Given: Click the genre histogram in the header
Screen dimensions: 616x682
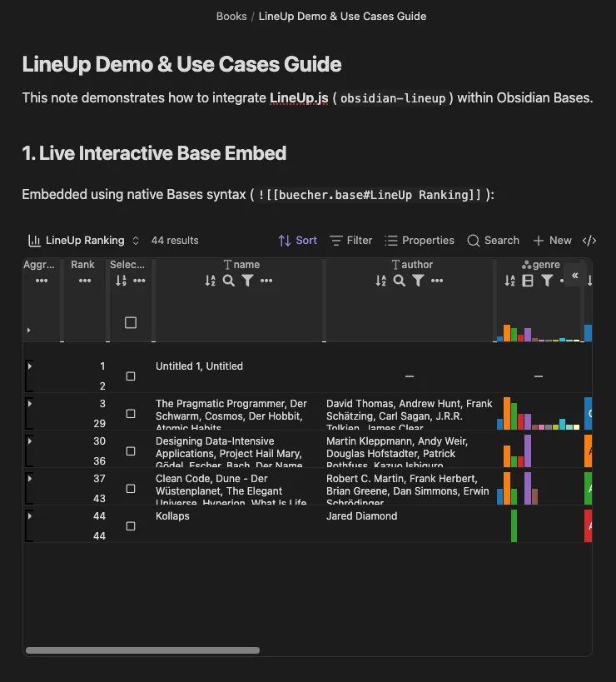Looking at the screenshot, I should point(539,333).
